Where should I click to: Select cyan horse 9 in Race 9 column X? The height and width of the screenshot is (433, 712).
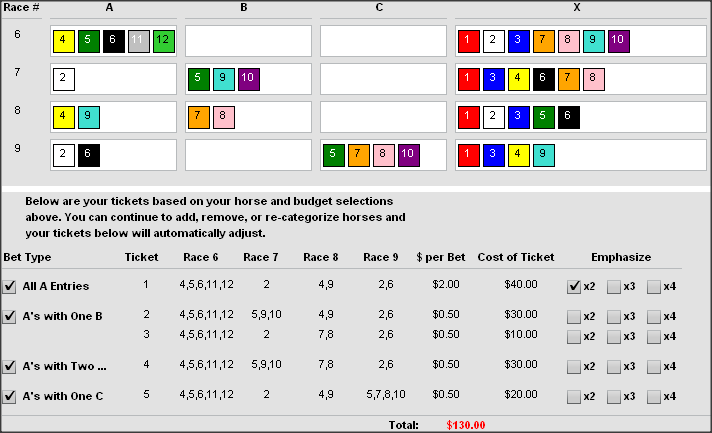[543, 155]
